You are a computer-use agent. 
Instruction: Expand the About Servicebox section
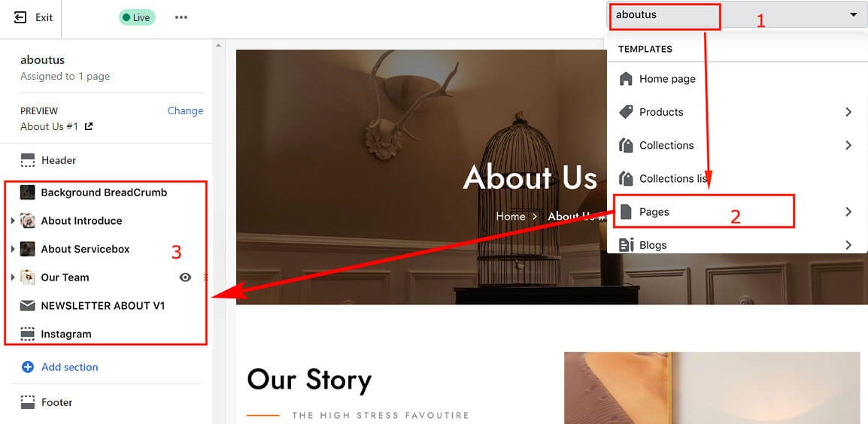pos(13,249)
